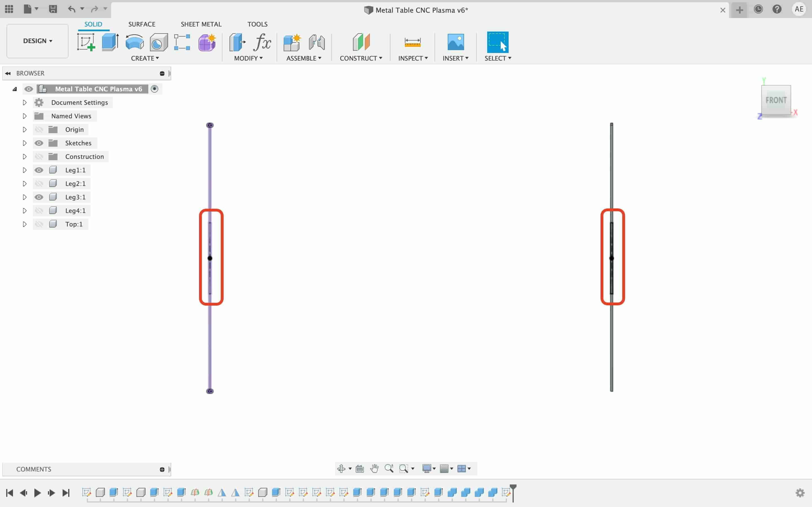The height and width of the screenshot is (507, 812).
Task: Switch to the SURFACE tab
Action: pos(142,24)
